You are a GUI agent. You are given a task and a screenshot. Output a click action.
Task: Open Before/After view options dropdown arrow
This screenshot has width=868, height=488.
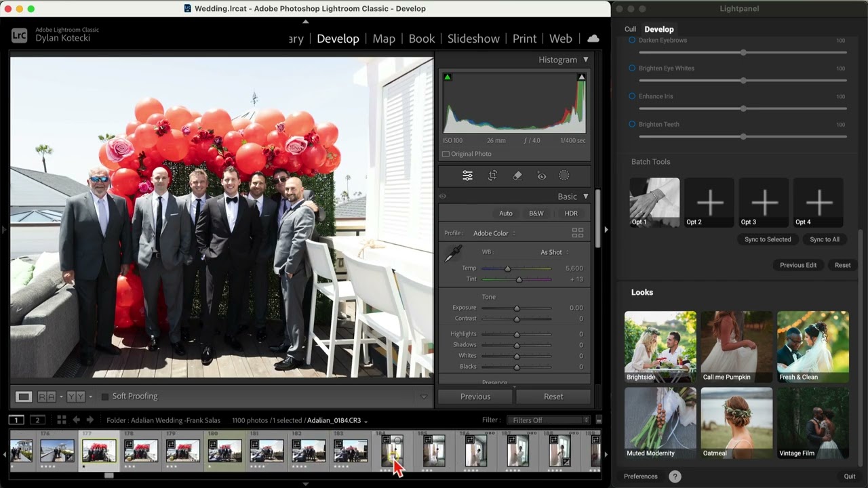click(90, 396)
